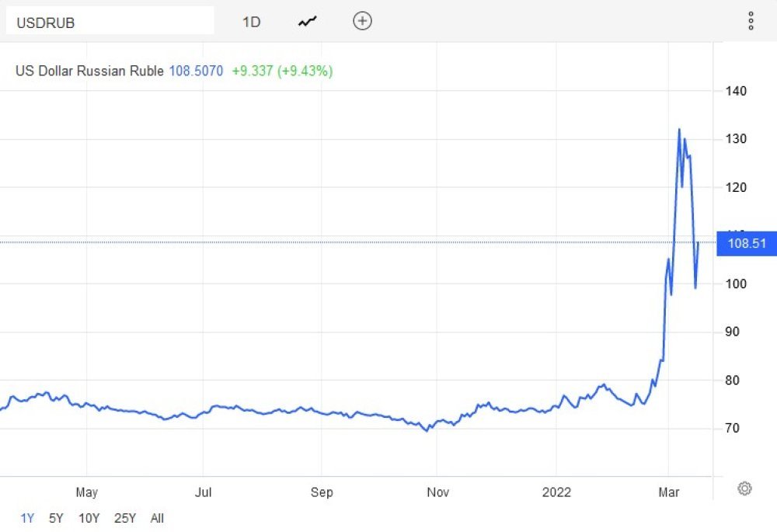Click the 108.5070 current price value
The height and width of the screenshot is (532, 777).
pos(196,71)
